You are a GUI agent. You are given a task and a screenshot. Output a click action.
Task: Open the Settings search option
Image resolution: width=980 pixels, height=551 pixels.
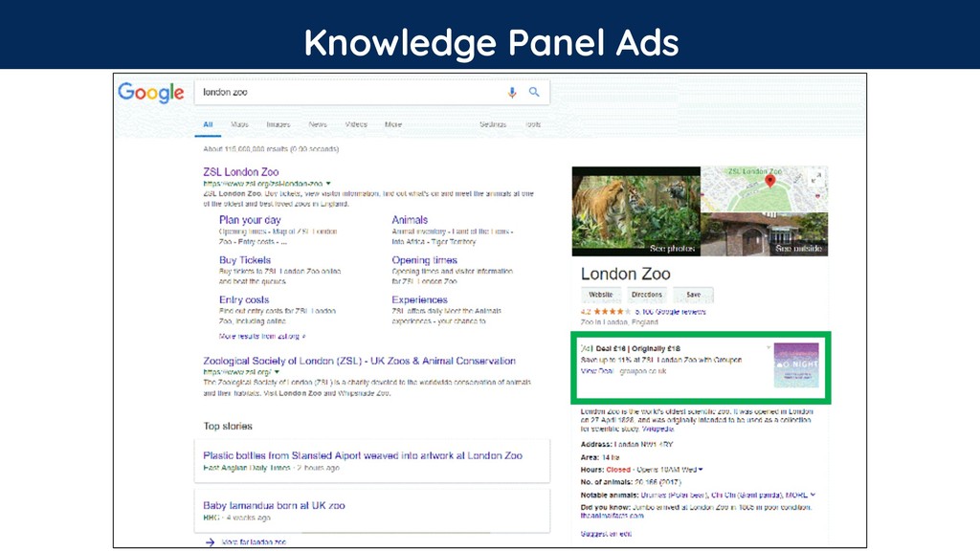click(x=493, y=124)
